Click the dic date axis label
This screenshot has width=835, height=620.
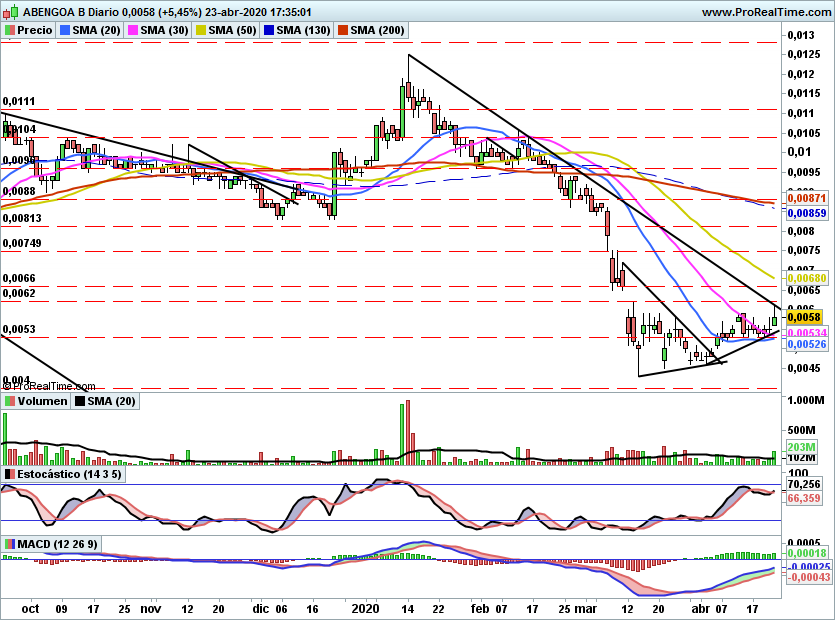click(x=261, y=609)
